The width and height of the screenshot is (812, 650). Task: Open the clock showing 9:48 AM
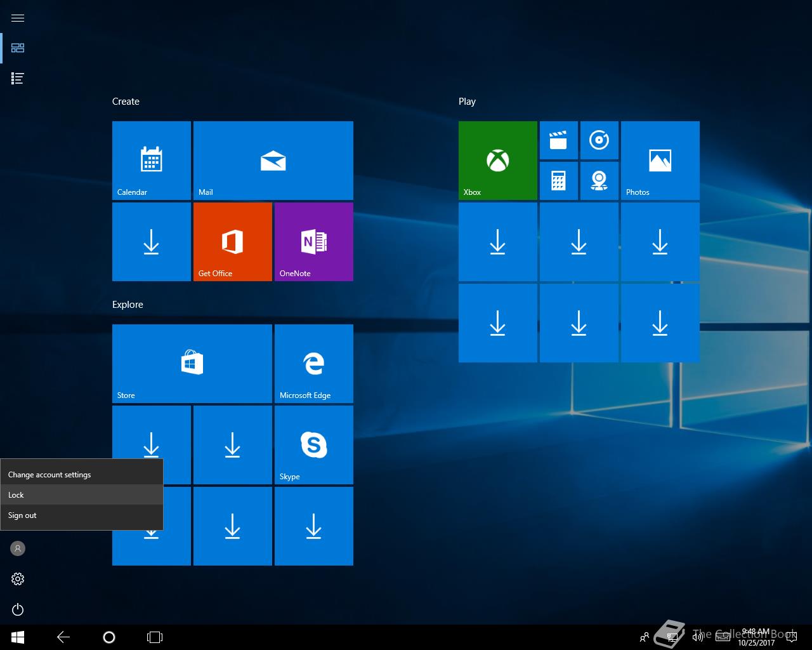[x=756, y=637]
